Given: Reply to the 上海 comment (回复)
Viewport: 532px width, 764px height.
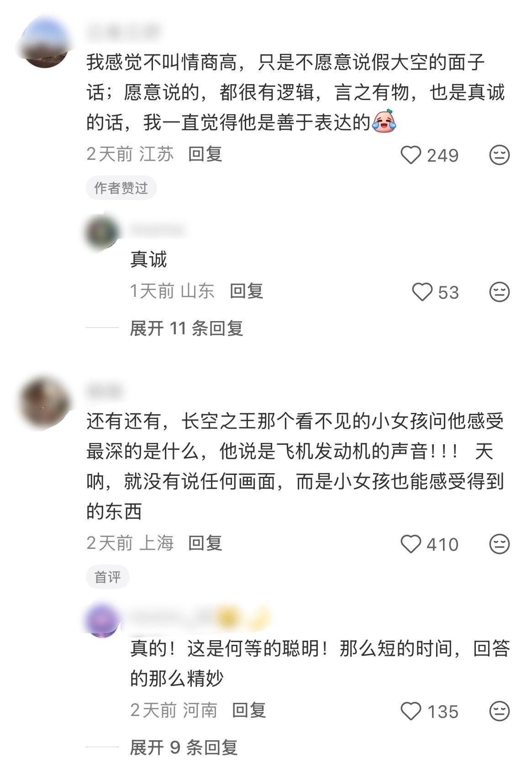Looking at the screenshot, I should [x=205, y=543].
